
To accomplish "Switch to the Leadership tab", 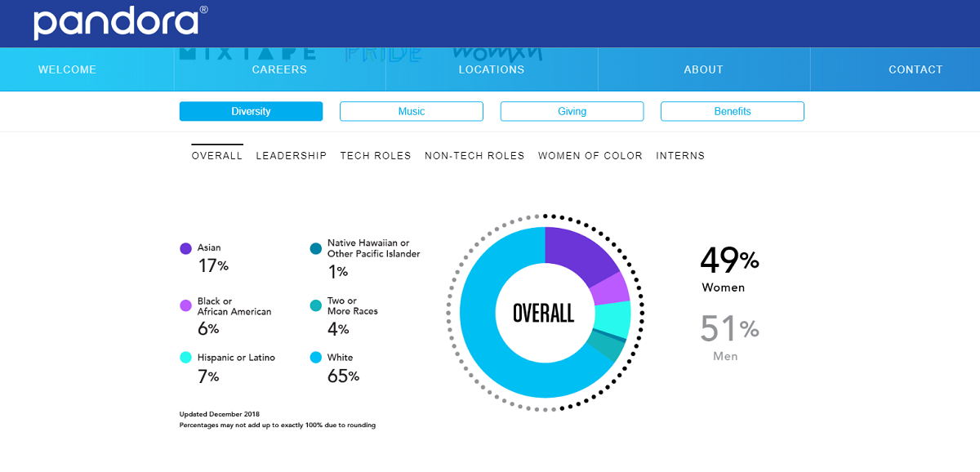I will [x=292, y=155].
